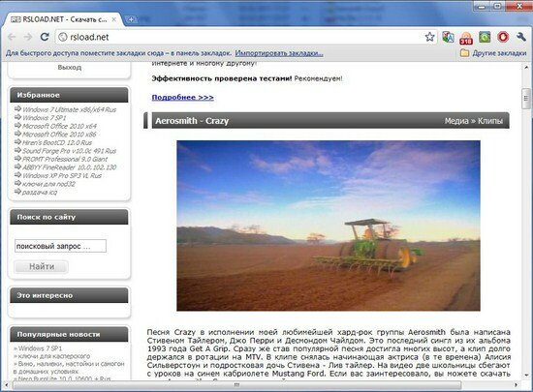
Task: Bookmark the page with the star icon
Action: pyautogui.click(x=429, y=37)
